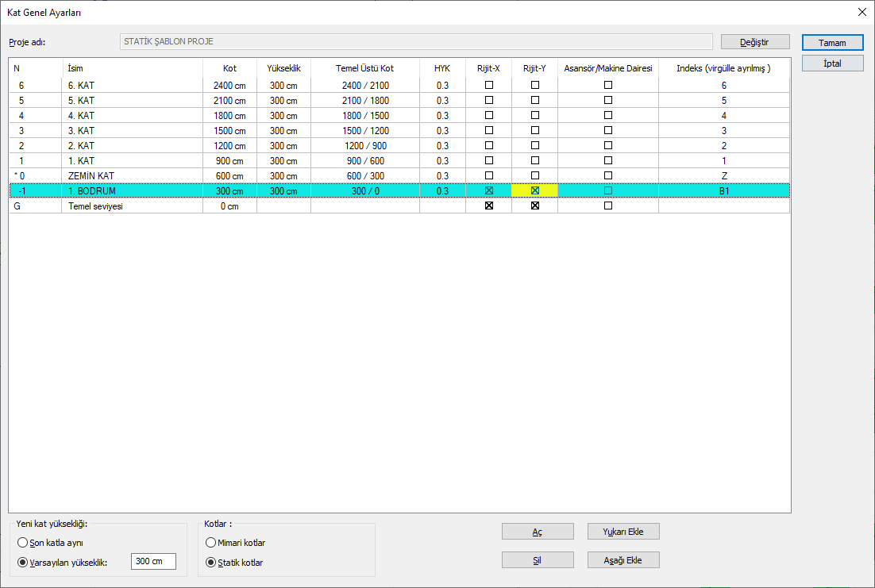Select Statik kotlar radio option
This screenshot has height=588, width=875.
(x=210, y=563)
